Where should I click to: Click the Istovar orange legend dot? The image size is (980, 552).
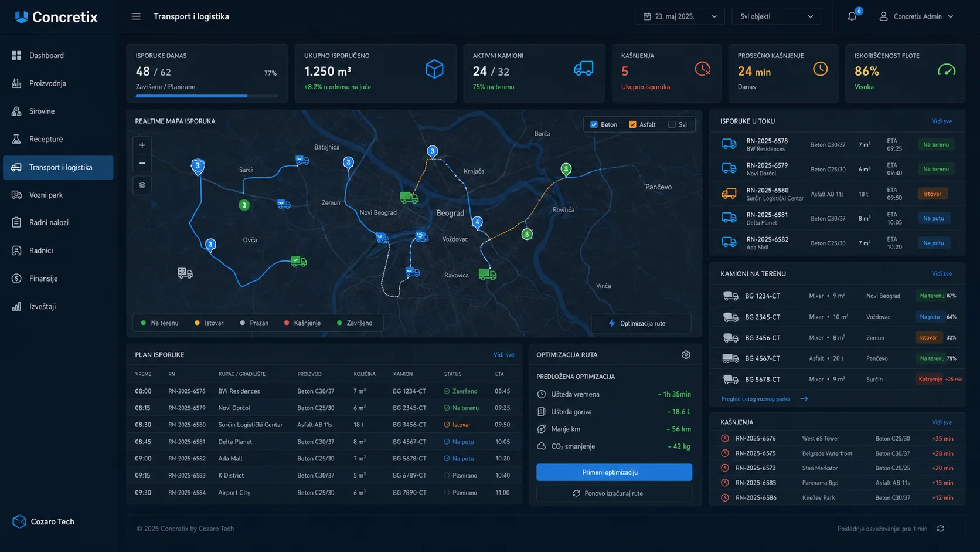pyautogui.click(x=197, y=323)
